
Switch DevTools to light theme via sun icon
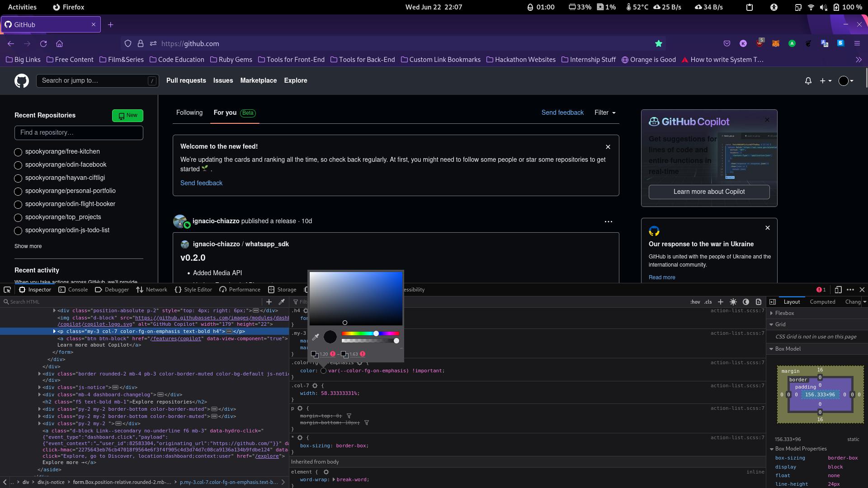[x=733, y=302]
